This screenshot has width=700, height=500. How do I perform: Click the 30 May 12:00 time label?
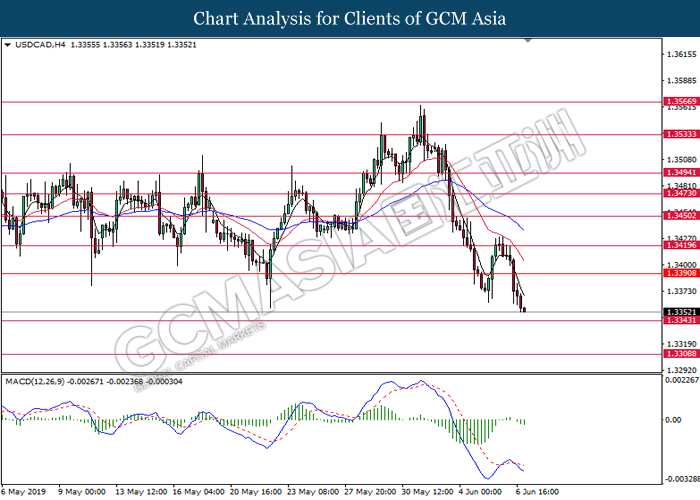pyautogui.click(x=427, y=492)
